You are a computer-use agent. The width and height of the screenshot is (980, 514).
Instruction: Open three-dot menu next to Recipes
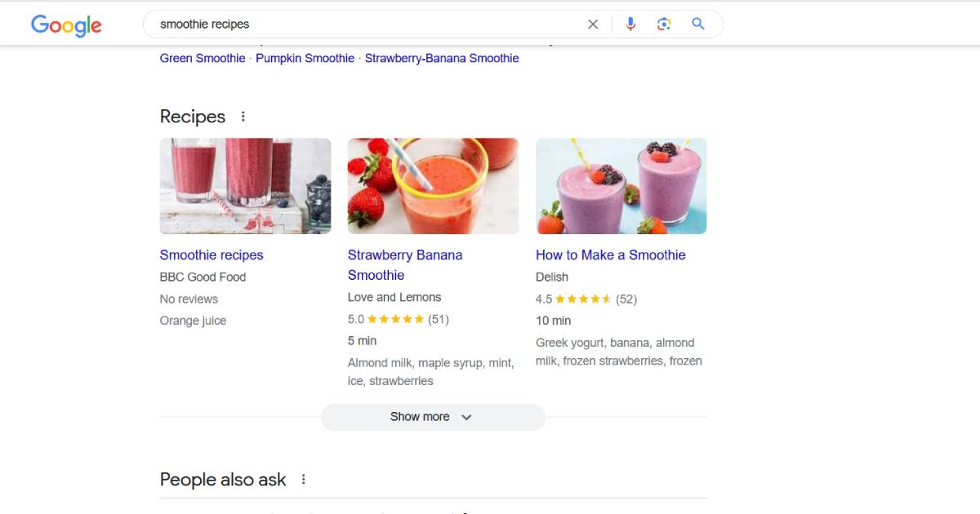(243, 117)
